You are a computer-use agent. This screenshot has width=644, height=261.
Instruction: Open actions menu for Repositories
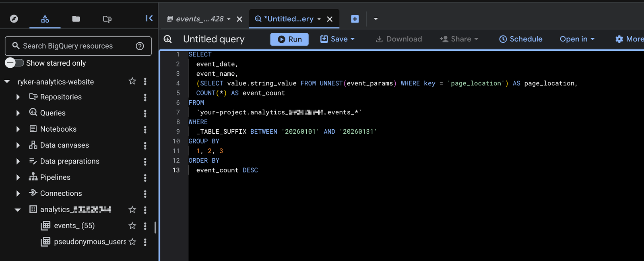coord(145,97)
